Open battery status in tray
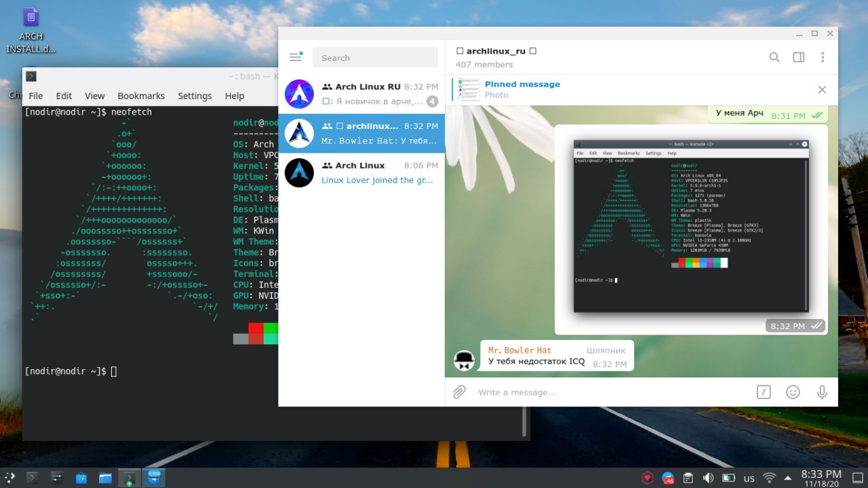The height and width of the screenshot is (488, 868). click(x=729, y=478)
